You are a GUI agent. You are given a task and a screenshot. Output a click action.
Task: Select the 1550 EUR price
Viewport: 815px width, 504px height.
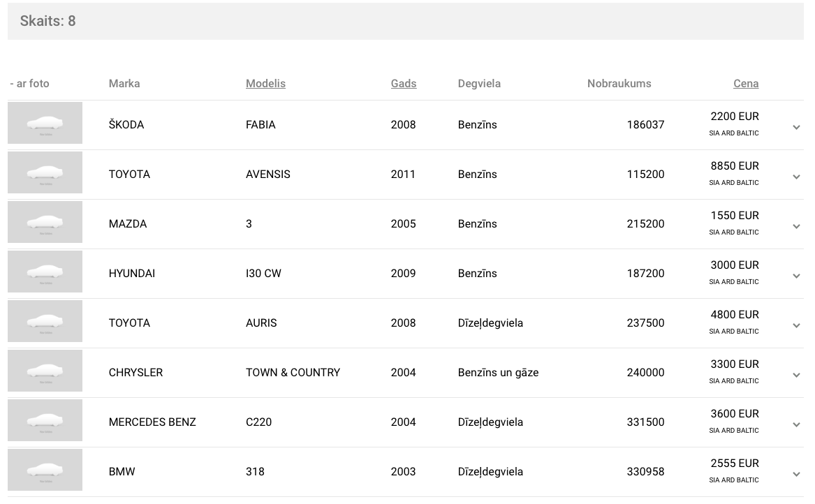[x=735, y=216]
